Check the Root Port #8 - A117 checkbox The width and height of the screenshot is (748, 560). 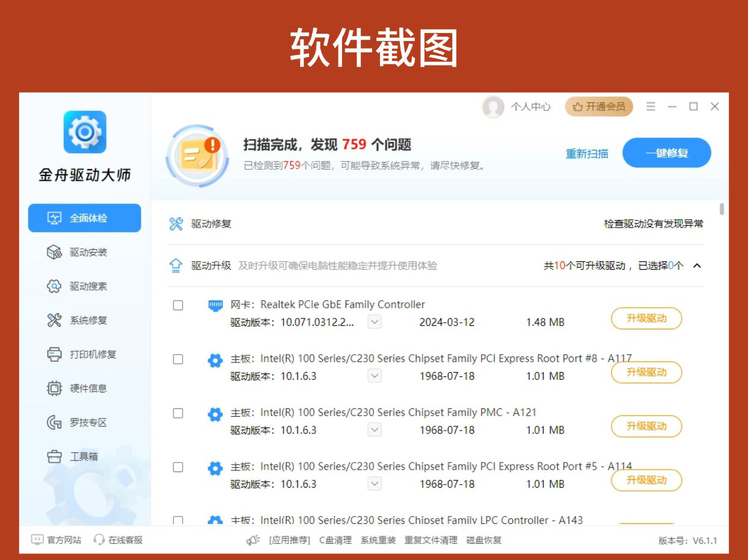pyautogui.click(x=178, y=359)
